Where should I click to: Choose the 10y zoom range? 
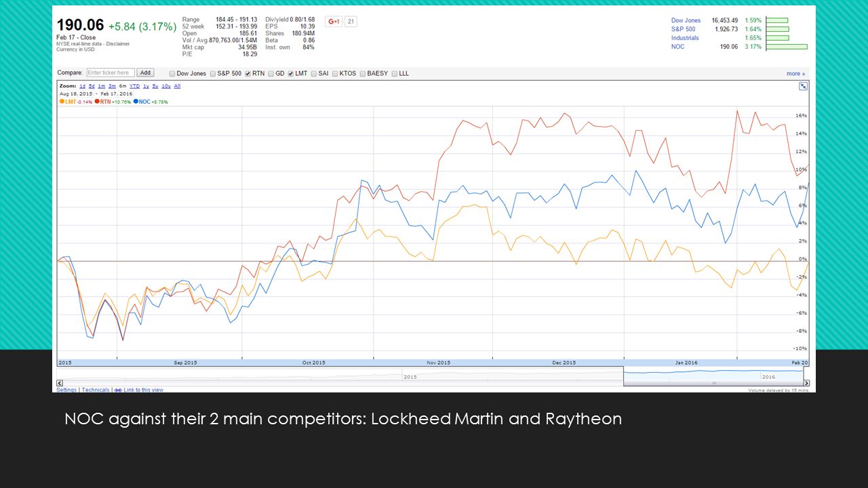pyautogui.click(x=166, y=86)
